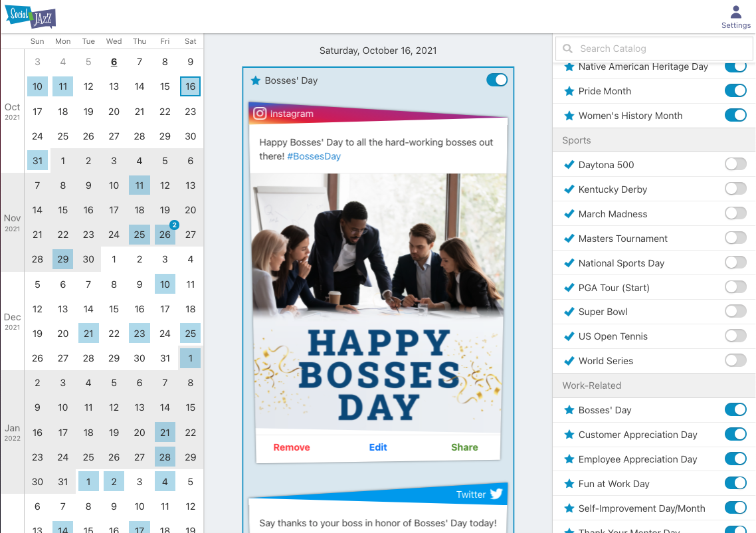Click star icon beside Women's History Month
This screenshot has height=533, width=756.
[569, 116]
